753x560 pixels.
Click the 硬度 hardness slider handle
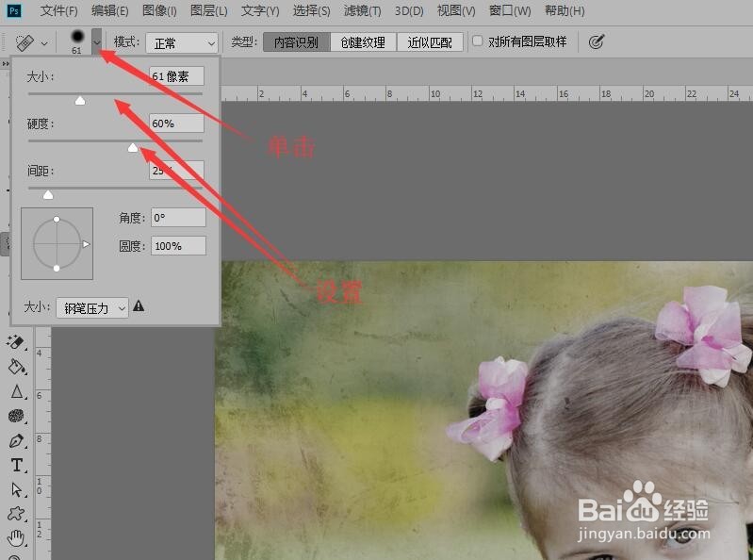[x=133, y=147]
